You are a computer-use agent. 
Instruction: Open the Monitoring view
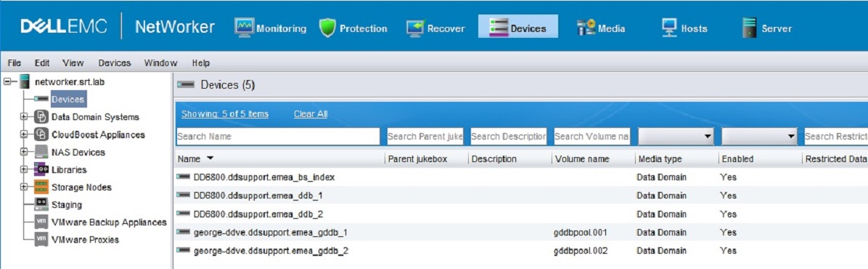270,28
